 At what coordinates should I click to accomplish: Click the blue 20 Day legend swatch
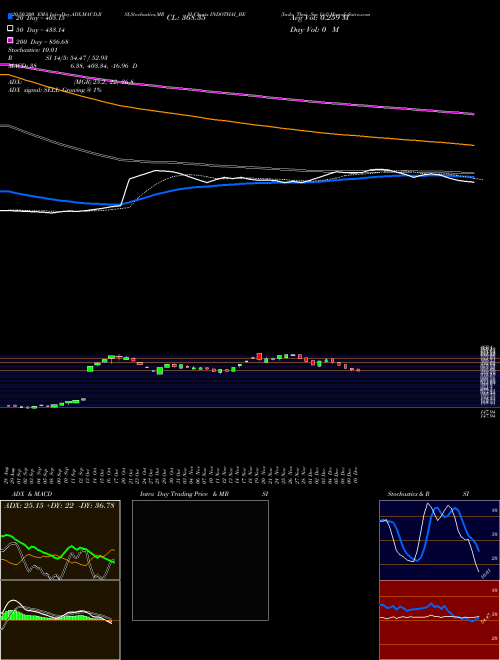click(11, 17)
